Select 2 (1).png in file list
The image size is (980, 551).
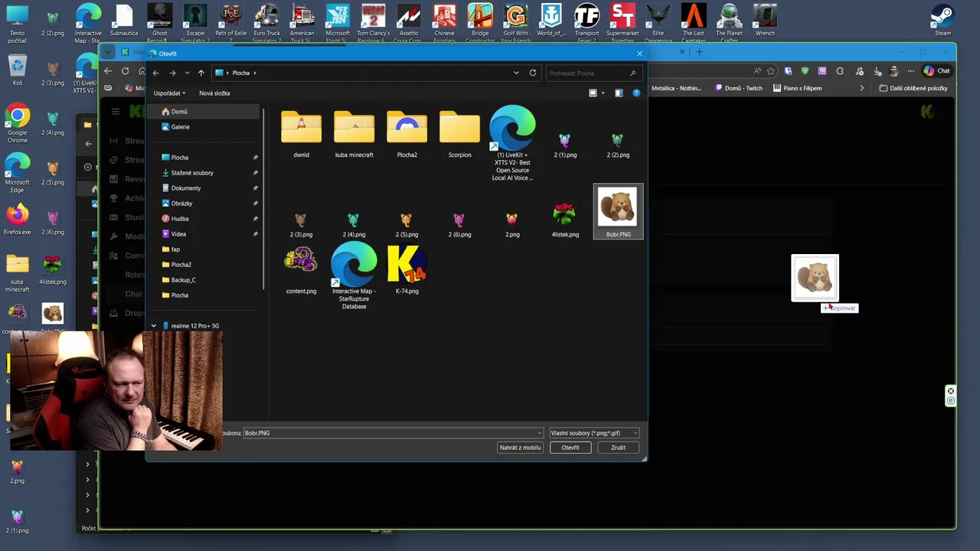click(x=565, y=145)
